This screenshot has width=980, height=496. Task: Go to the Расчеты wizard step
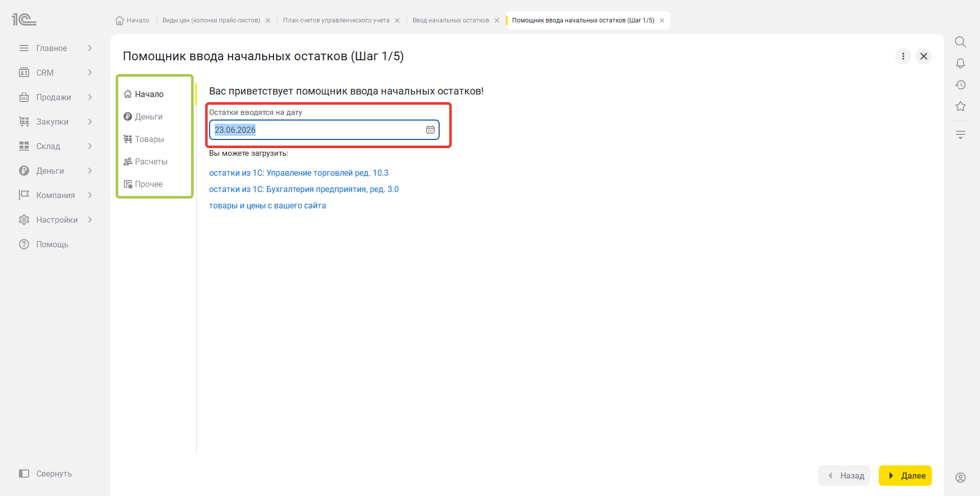(x=146, y=161)
